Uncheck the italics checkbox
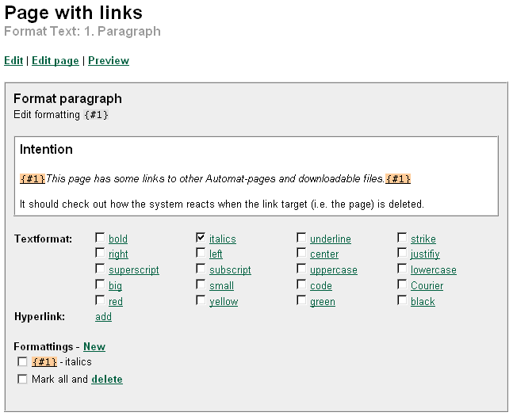This screenshot has width=513, height=420. 201,238
